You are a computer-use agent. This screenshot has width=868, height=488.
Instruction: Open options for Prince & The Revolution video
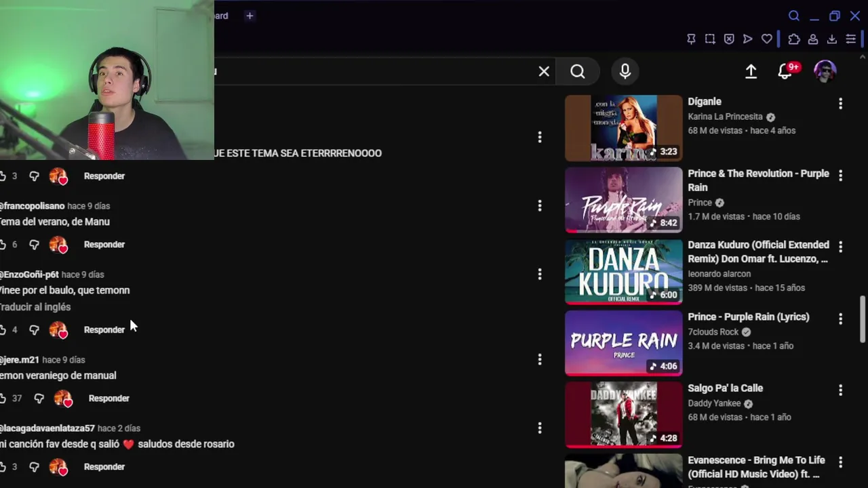tap(840, 176)
